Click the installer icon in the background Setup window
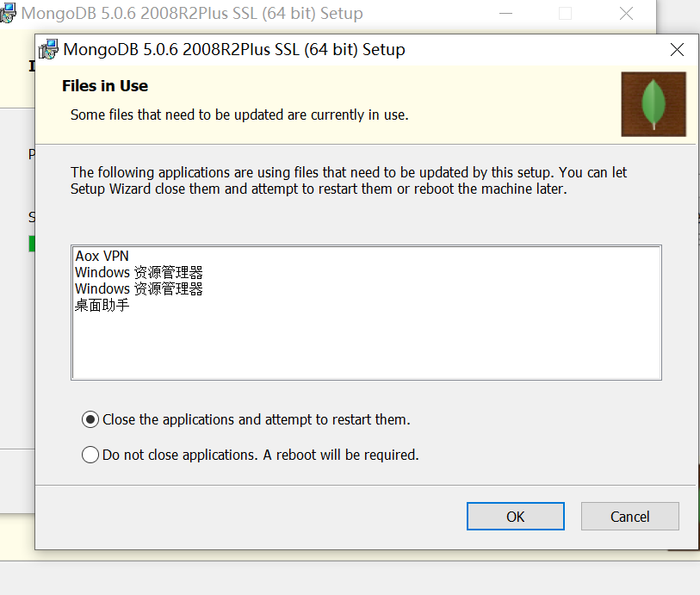This screenshot has height=595, width=700. point(8,13)
